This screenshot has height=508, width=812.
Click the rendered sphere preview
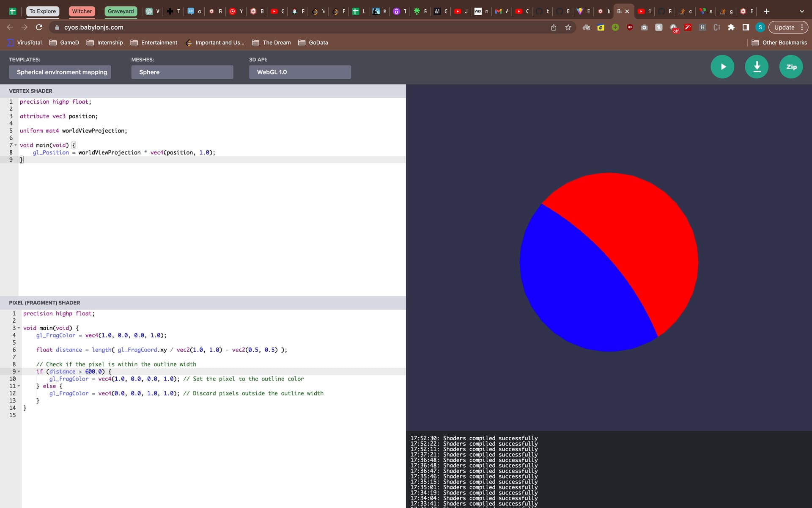click(x=609, y=262)
